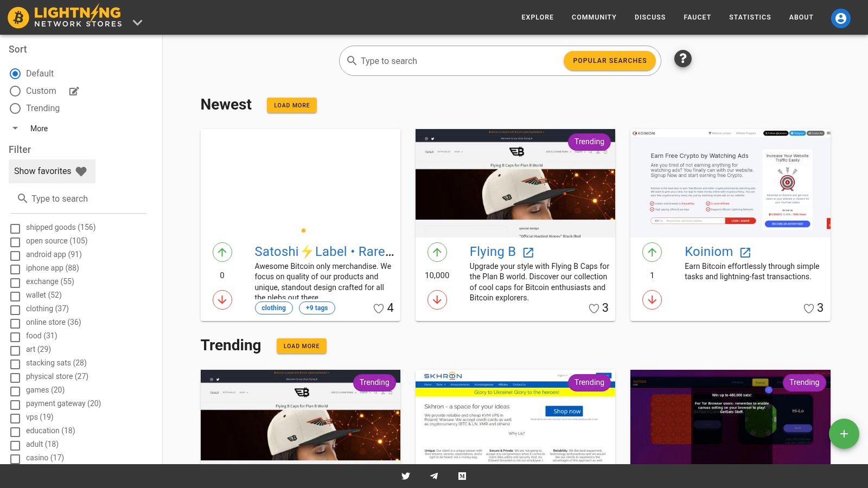Screen dimensions: 868x488
Task: Check the clothing filter
Action: (x=15, y=310)
